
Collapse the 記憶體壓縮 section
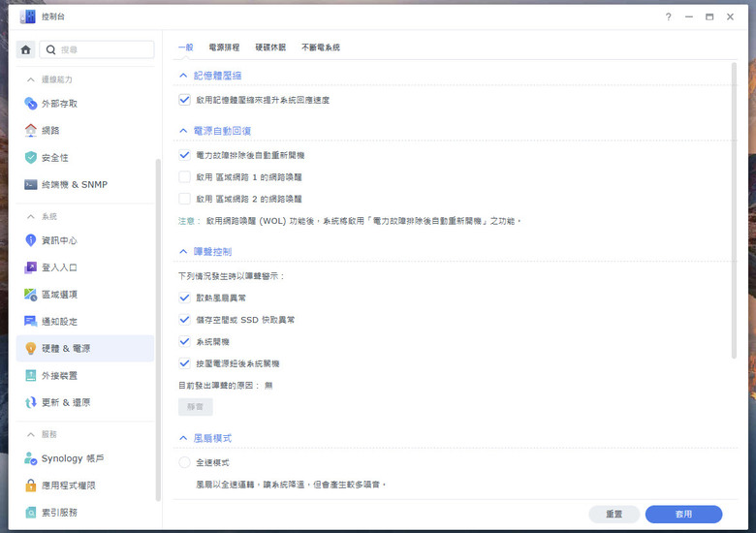[183, 76]
